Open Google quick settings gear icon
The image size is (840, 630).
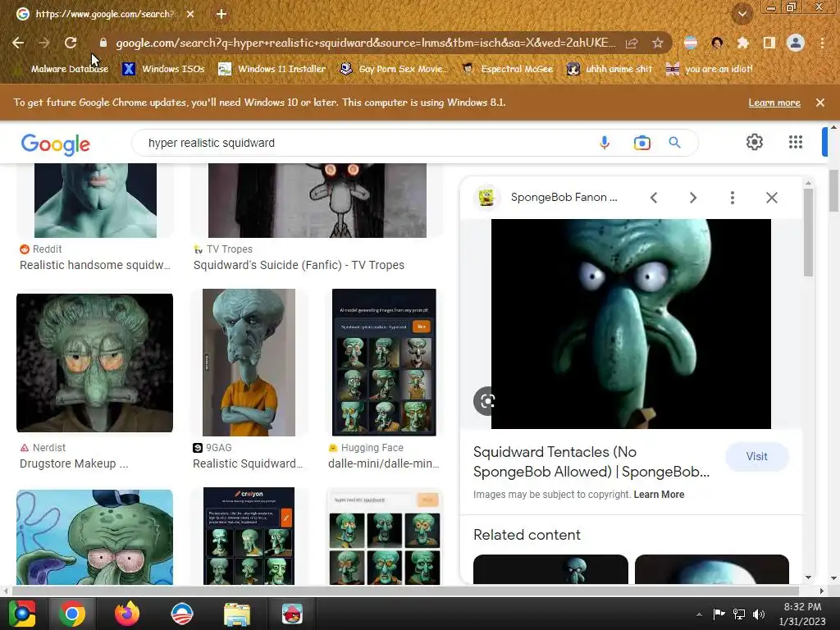[755, 142]
